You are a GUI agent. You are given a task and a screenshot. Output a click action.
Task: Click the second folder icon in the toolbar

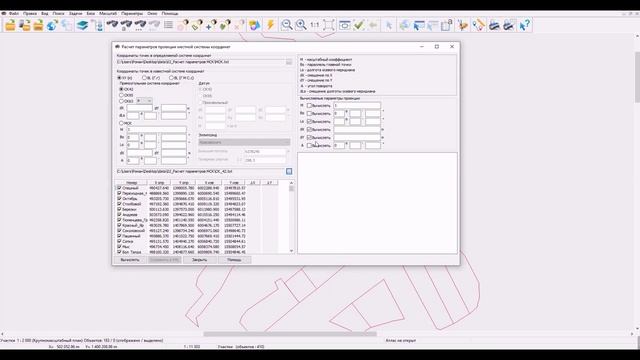tap(24, 25)
